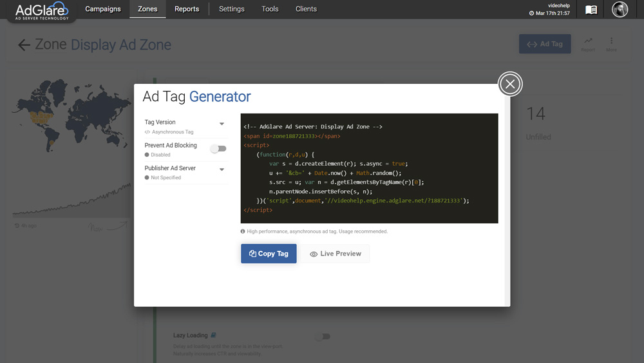Click the info icon beside High performance note
Image resolution: width=644 pixels, height=363 pixels.
point(243,231)
